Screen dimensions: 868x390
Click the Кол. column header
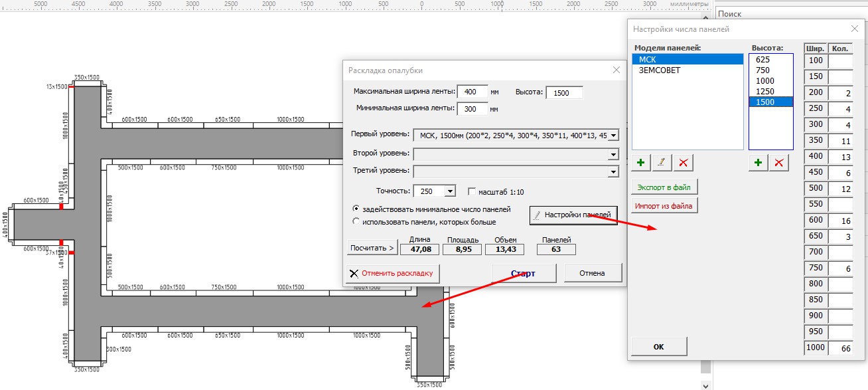coord(840,48)
